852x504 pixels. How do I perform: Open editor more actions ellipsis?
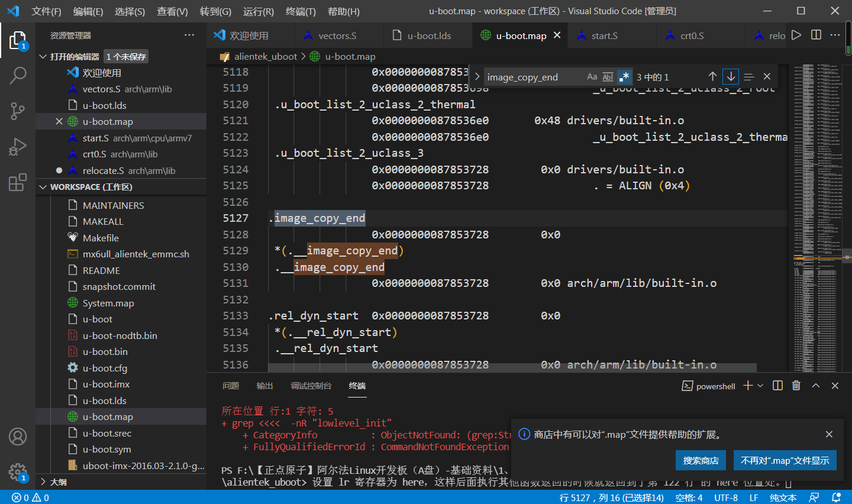[x=835, y=35]
